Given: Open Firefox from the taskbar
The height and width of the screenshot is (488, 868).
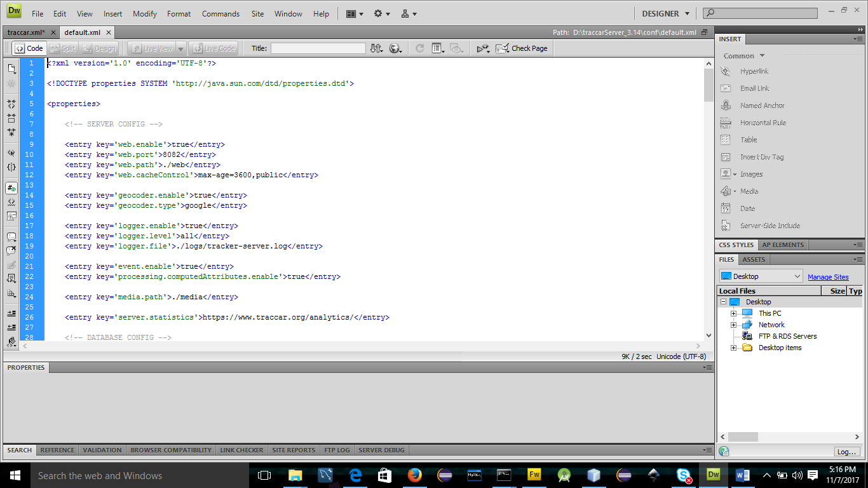Looking at the screenshot, I should pos(414,475).
